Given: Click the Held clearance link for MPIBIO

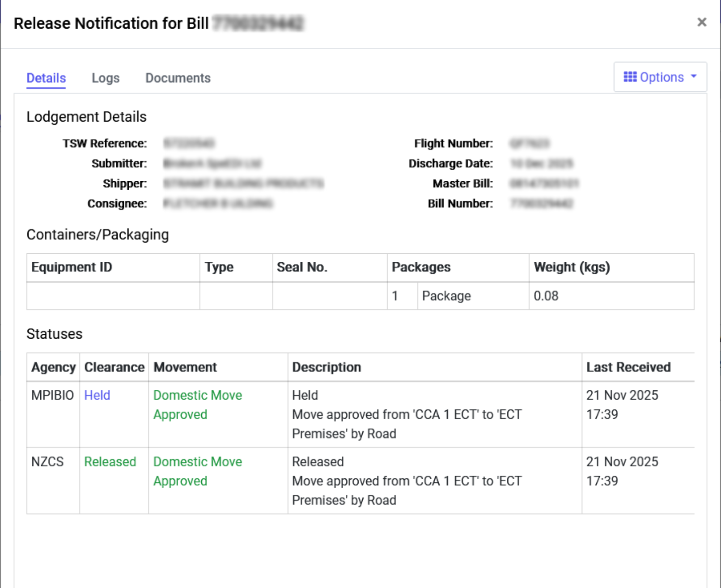Looking at the screenshot, I should pos(97,395).
